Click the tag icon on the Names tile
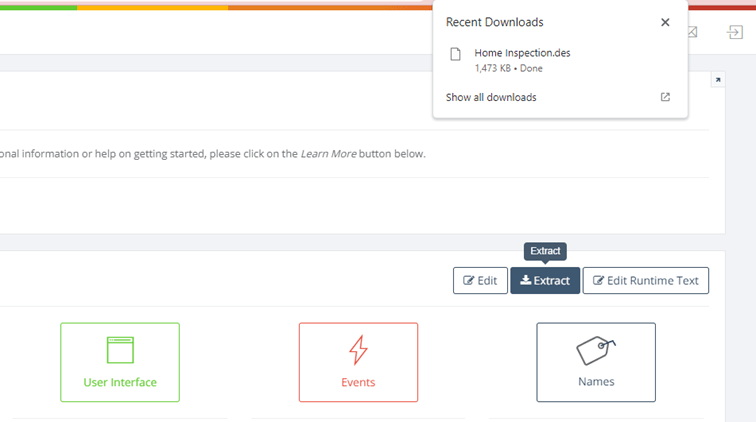 click(596, 350)
